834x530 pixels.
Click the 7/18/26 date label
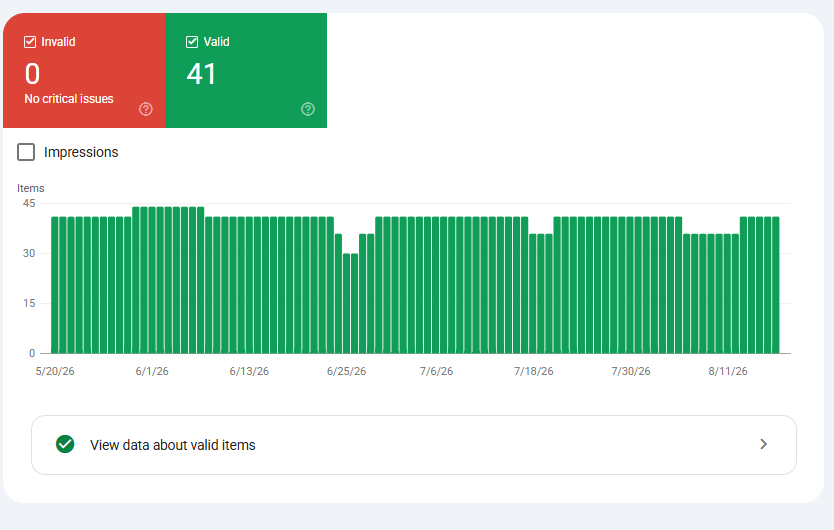(x=533, y=371)
